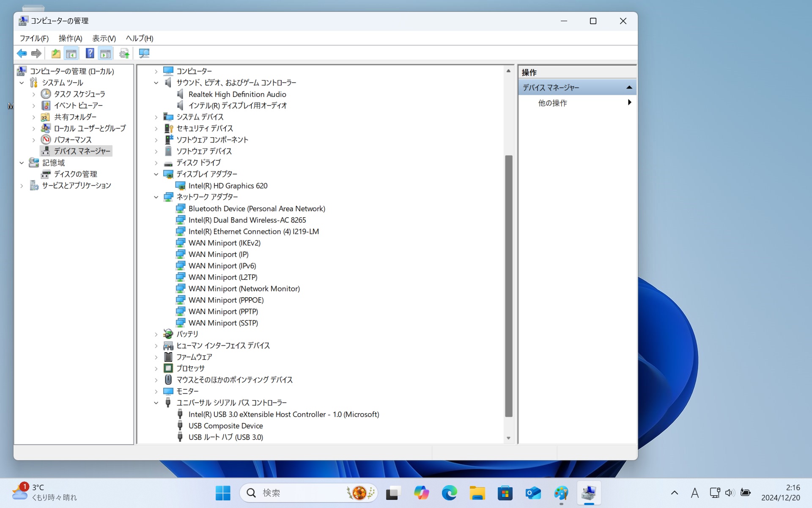The height and width of the screenshot is (508, 812).
Task: Click the Event Viewer icon in tree
Action: tap(46, 105)
